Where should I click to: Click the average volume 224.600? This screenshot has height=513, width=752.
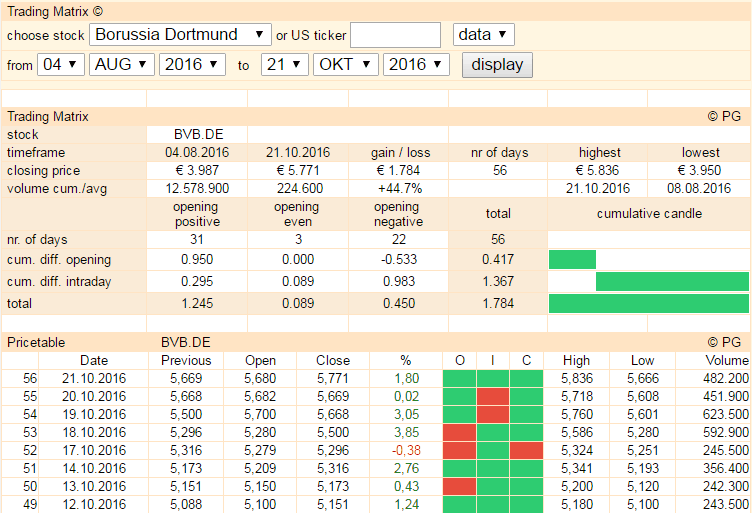pos(300,188)
